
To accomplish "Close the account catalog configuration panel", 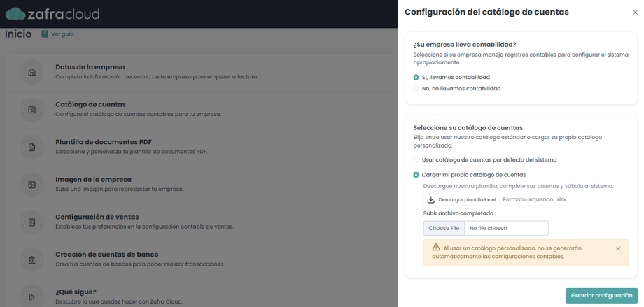I will 635,13.
